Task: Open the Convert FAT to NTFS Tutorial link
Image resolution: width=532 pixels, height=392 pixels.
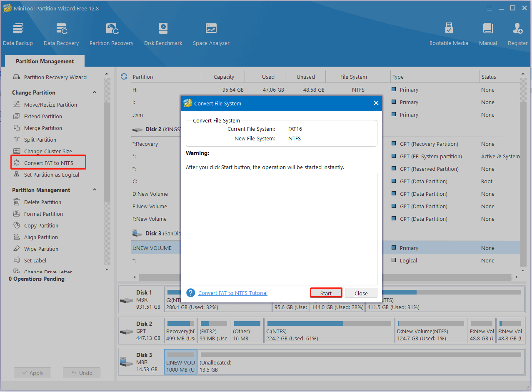Action: 233,293
